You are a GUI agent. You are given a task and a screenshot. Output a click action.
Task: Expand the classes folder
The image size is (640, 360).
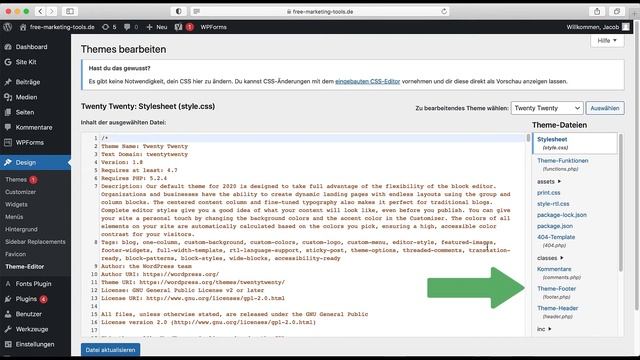point(550,258)
